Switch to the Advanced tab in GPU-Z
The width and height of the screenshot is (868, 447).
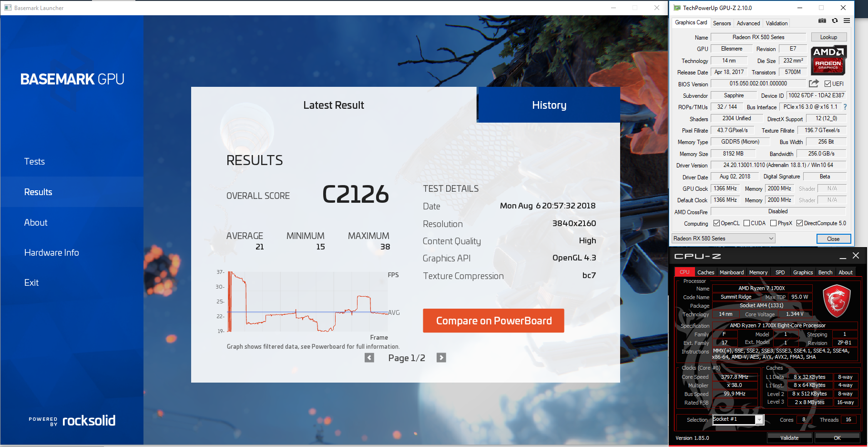(748, 23)
